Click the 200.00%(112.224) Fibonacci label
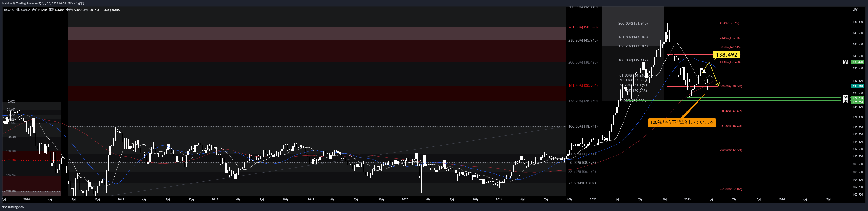 pyautogui.click(x=731, y=150)
